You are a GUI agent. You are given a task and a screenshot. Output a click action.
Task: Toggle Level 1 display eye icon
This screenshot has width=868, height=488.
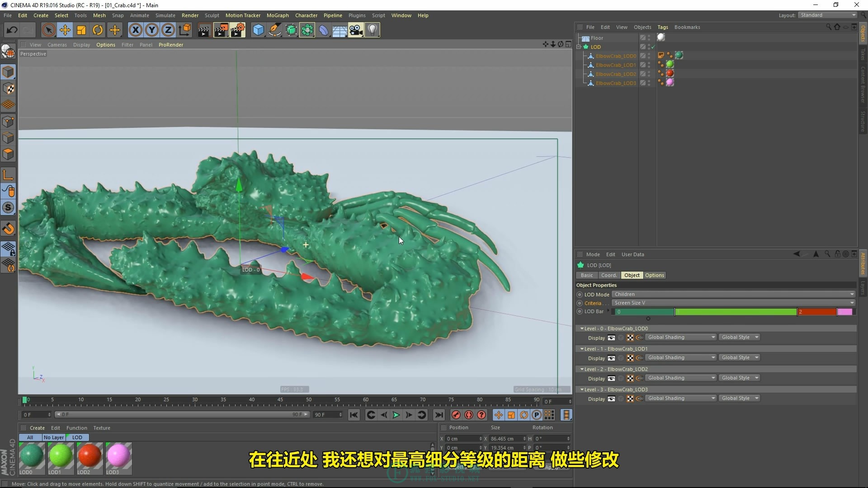click(x=611, y=358)
